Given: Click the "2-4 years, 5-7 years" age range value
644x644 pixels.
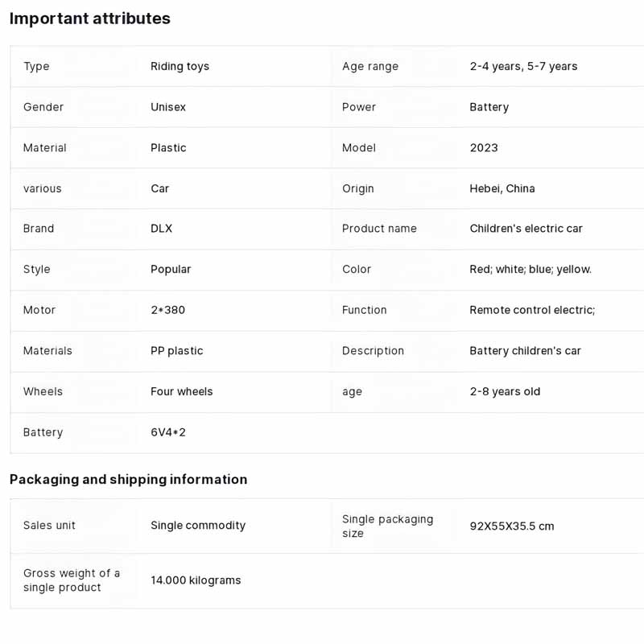Looking at the screenshot, I should (523, 66).
